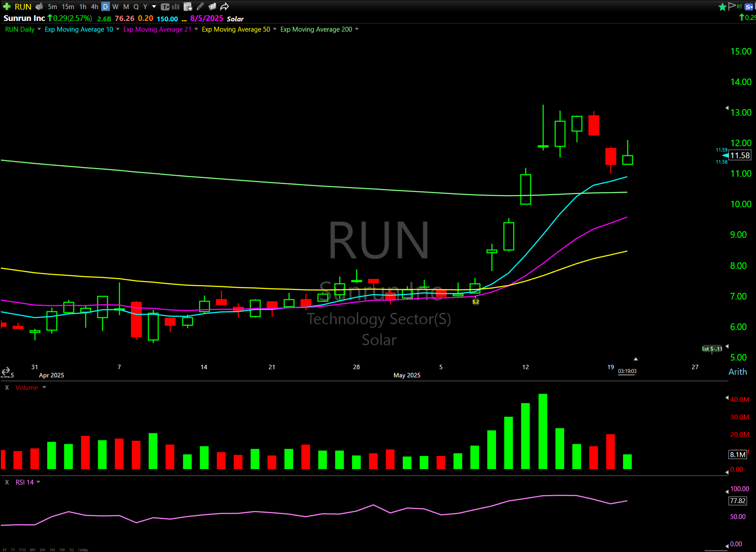The height and width of the screenshot is (552, 756).
Task: Click the Est $-.11 earnings estimate label
Action: [712, 349]
